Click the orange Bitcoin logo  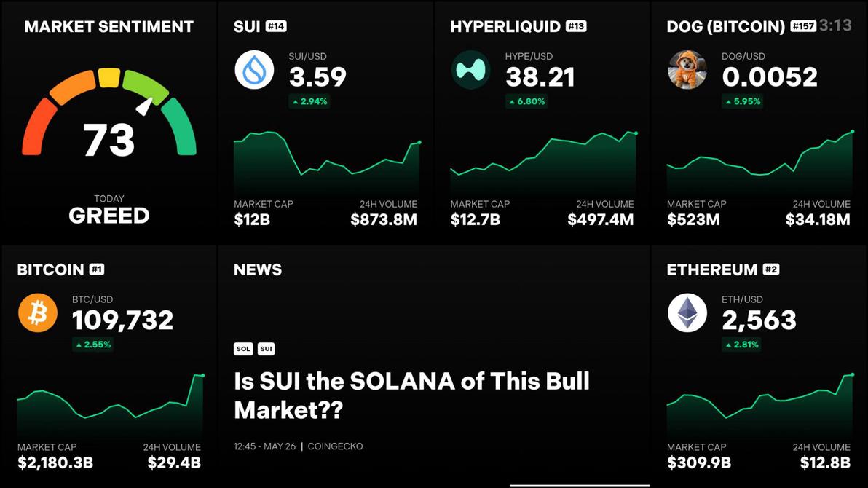(38, 313)
